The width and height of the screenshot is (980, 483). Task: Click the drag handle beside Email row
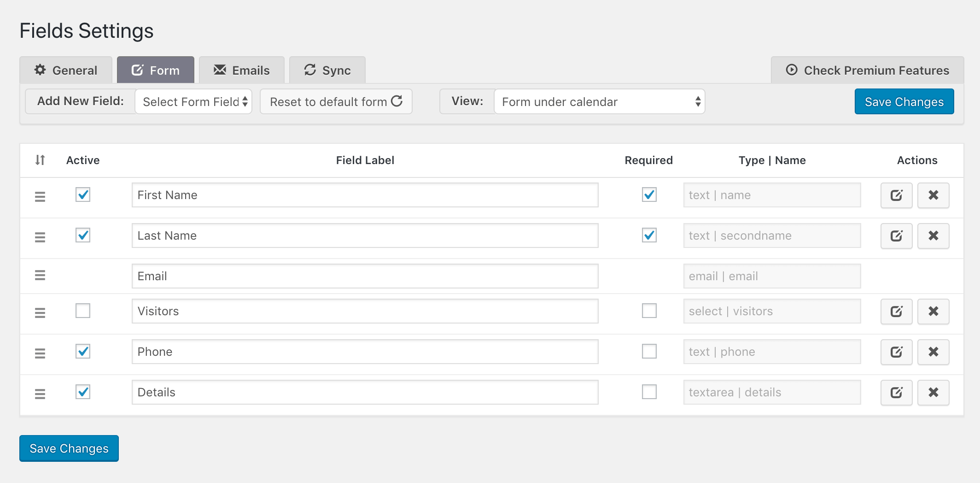point(41,275)
